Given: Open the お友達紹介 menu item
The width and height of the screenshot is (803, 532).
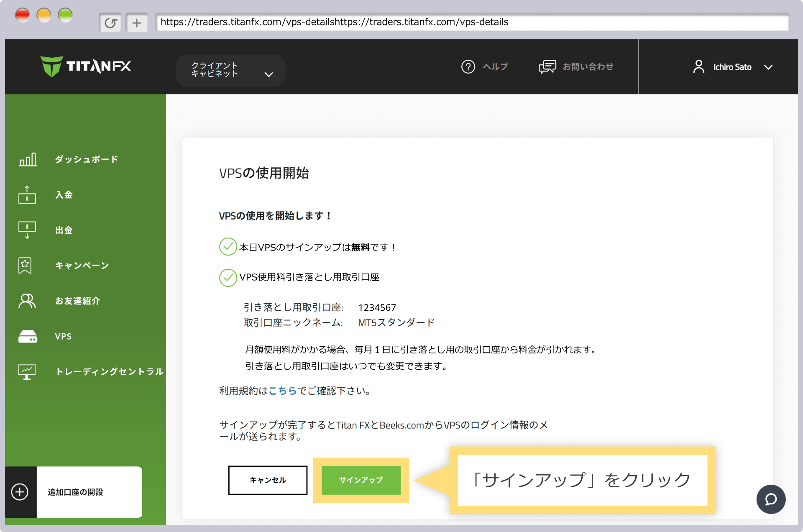Looking at the screenshot, I should 78,301.
